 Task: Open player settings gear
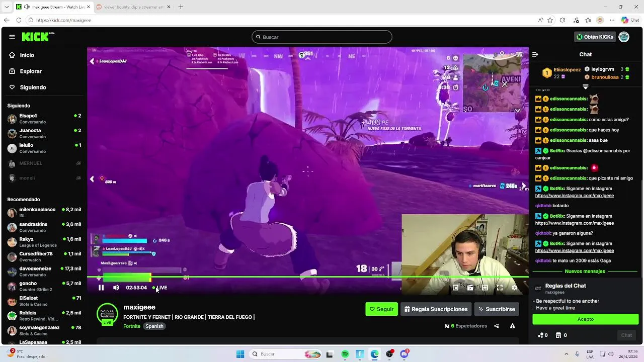(x=514, y=288)
